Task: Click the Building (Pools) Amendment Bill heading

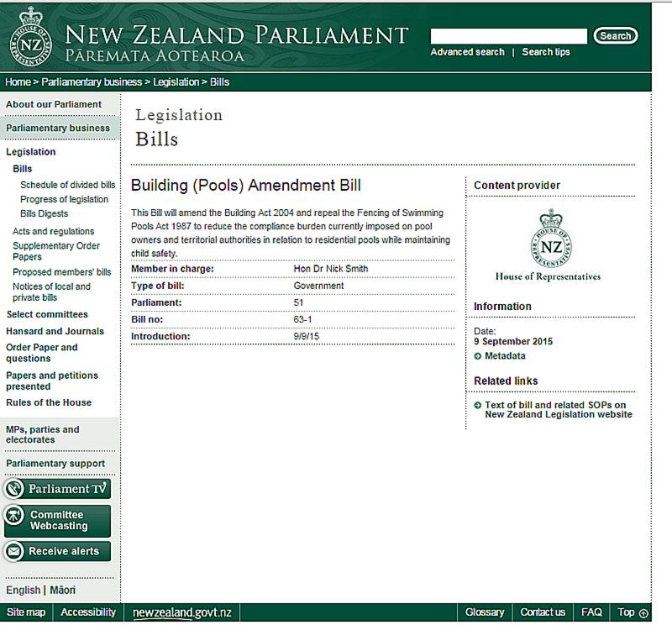Action: point(246,185)
